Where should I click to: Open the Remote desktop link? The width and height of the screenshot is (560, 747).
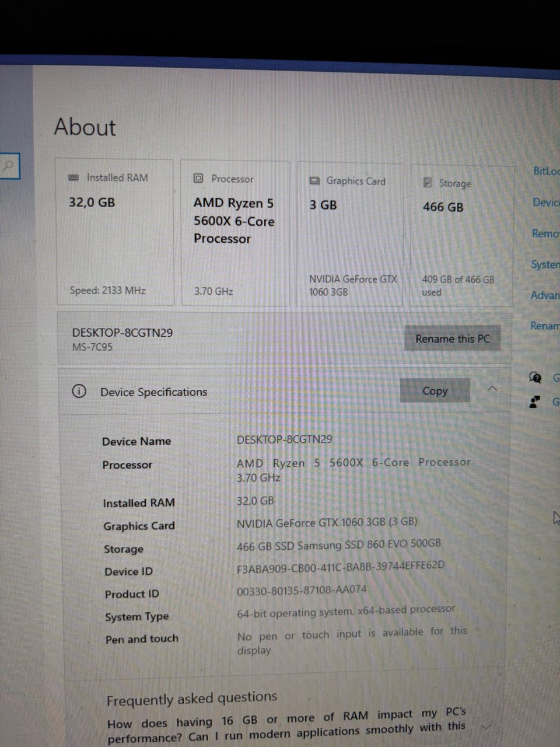point(545,233)
